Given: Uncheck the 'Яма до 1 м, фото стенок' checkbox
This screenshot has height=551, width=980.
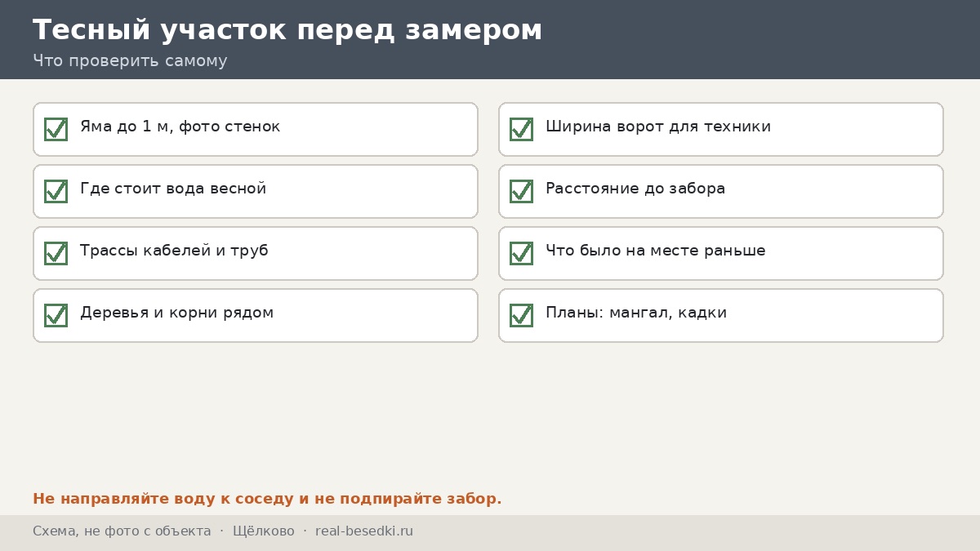Looking at the screenshot, I should coord(56,129).
